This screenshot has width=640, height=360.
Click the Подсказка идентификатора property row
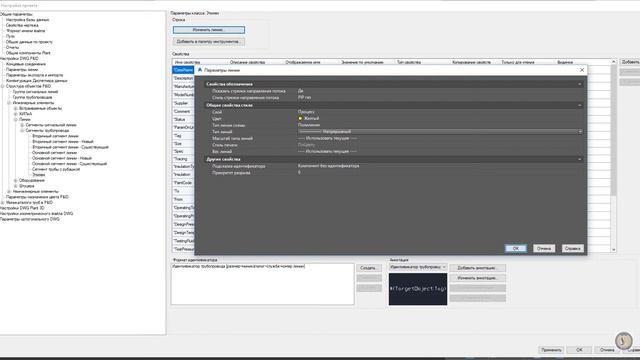tap(394, 166)
